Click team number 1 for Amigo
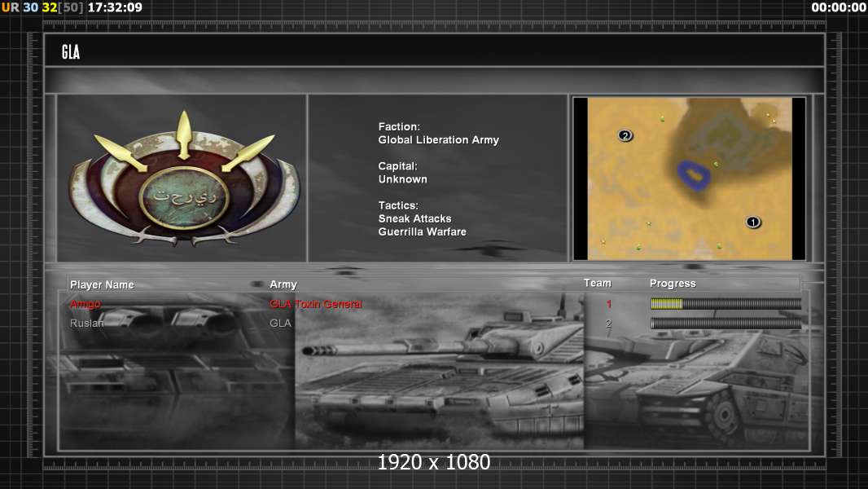Screen dimensions: 868x489 (x=609, y=304)
